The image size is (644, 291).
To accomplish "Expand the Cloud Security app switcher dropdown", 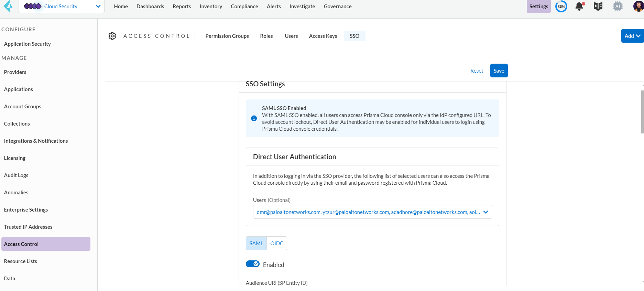I will pos(62,6).
